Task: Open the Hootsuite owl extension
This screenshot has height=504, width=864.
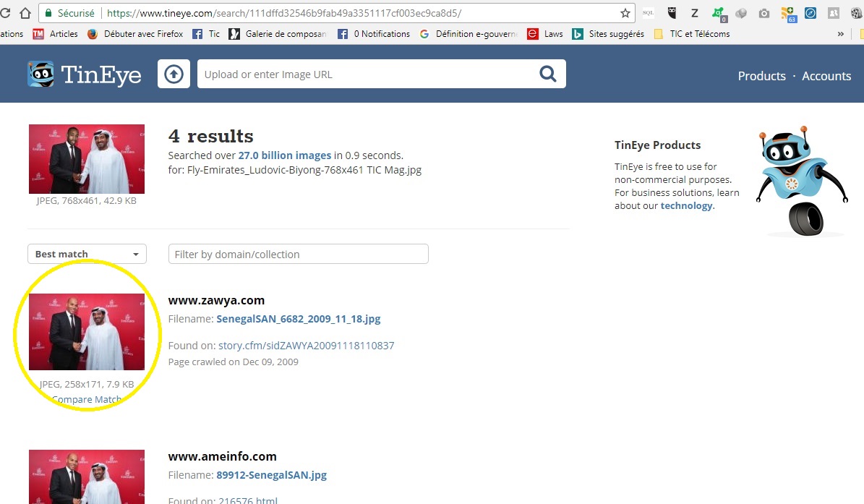Action: [x=672, y=13]
